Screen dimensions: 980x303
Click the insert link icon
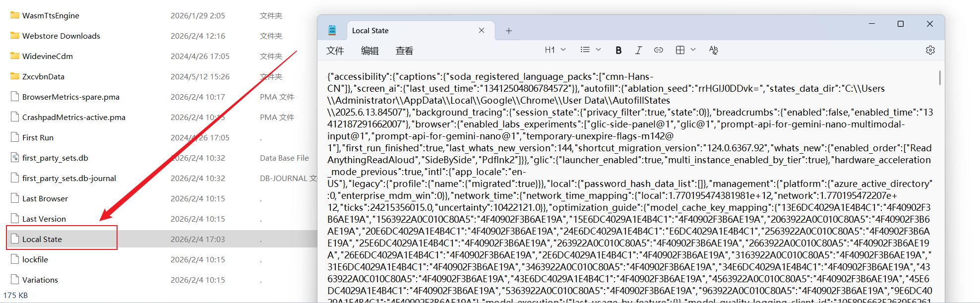click(x=658, y=50)
